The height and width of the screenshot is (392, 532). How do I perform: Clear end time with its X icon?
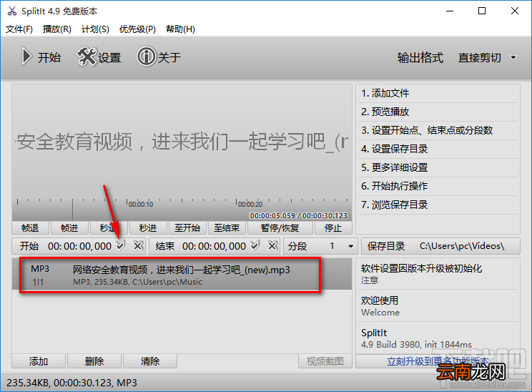(x=272, y=245)
